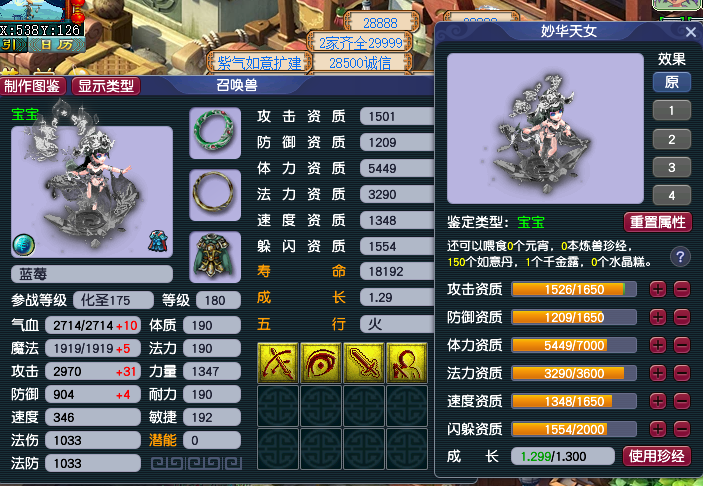Switch to effect option 2
703x486 pixels.
(671, 139)
